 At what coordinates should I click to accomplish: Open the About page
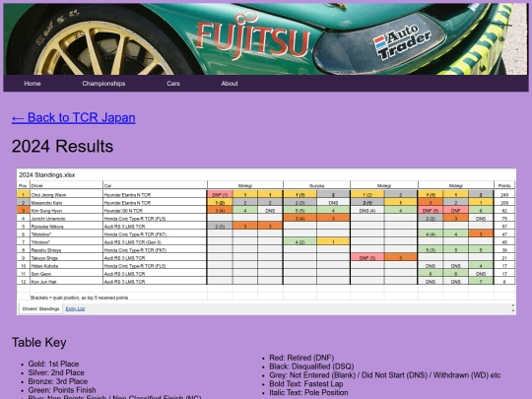pos(230,84)
